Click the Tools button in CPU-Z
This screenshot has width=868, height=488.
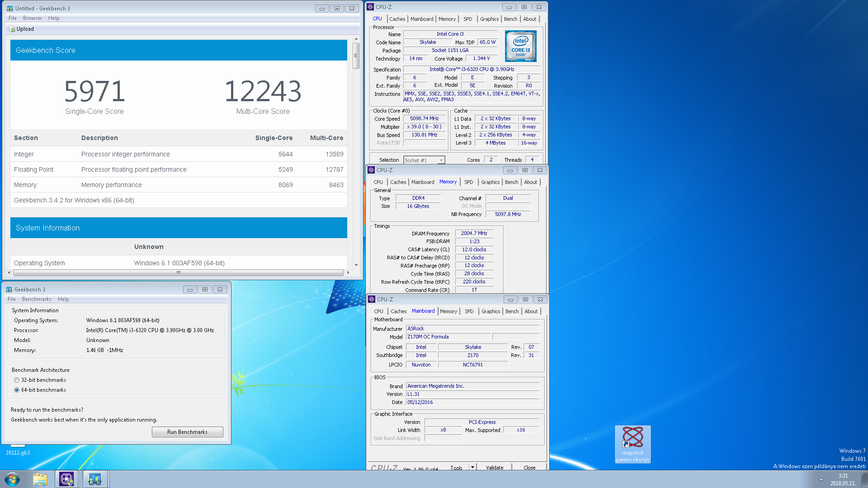pyautogui.click(x=456, y=467)
